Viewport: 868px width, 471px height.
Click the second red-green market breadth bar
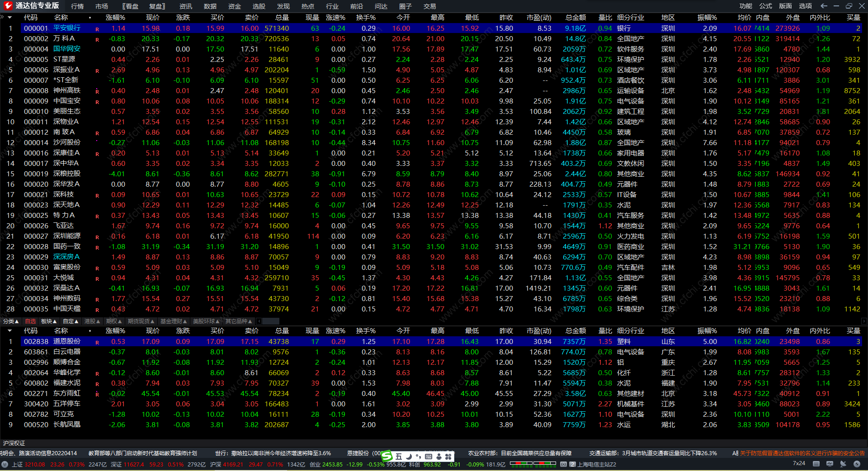coord(545,463)
